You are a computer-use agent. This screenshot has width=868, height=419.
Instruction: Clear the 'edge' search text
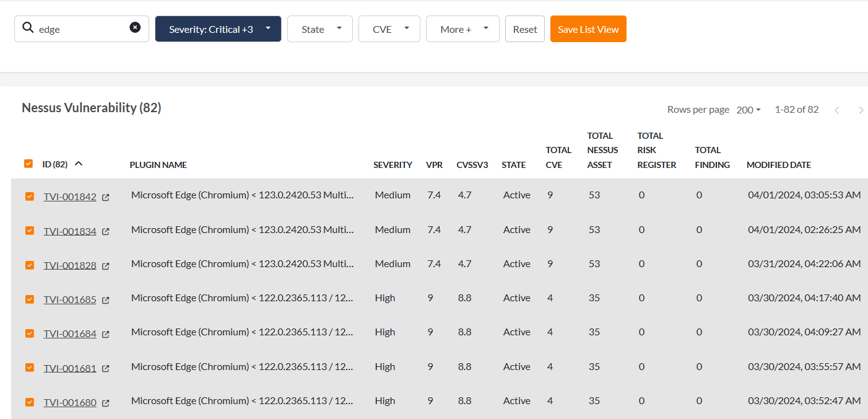pos(135,27)
